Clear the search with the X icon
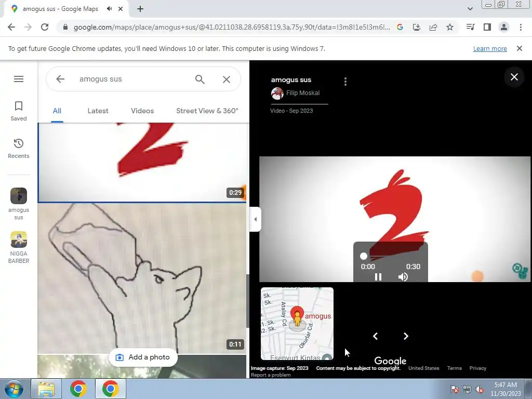Viewport: 532px width, 399px height. [227, 79]
